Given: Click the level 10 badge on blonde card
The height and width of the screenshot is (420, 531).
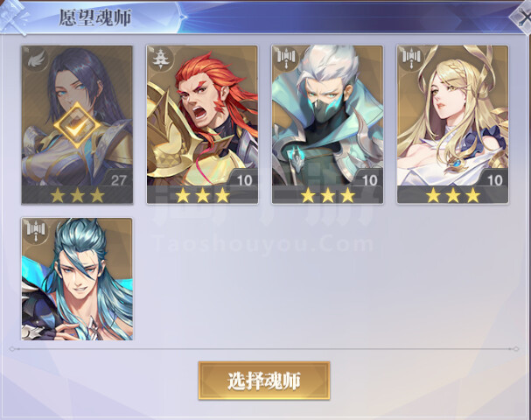Looking at the screenshot, I should point(495,179).
